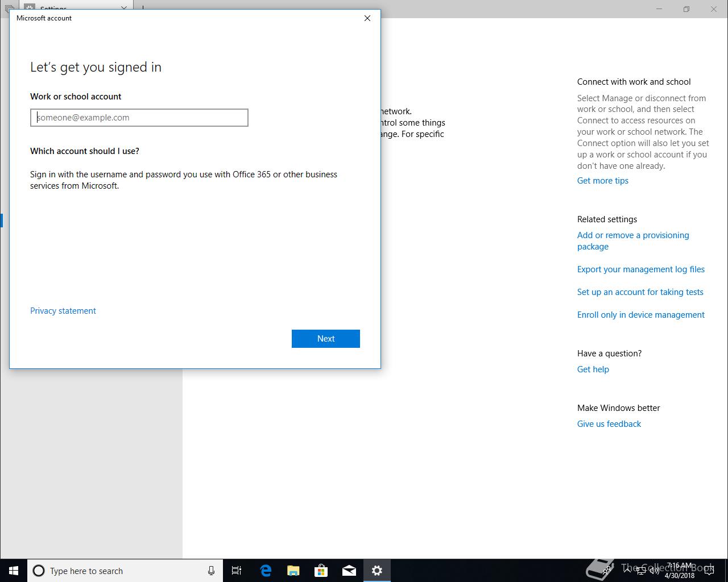Open File Explorer from the taskbar
Screen dimensions: 728x582
click(x=293, y=571)
